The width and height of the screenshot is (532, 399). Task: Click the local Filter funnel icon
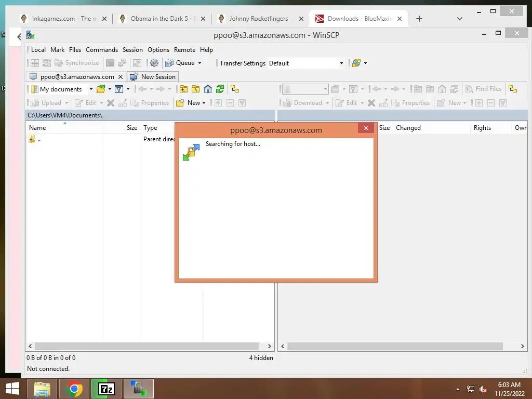click(x=119, y=89)
